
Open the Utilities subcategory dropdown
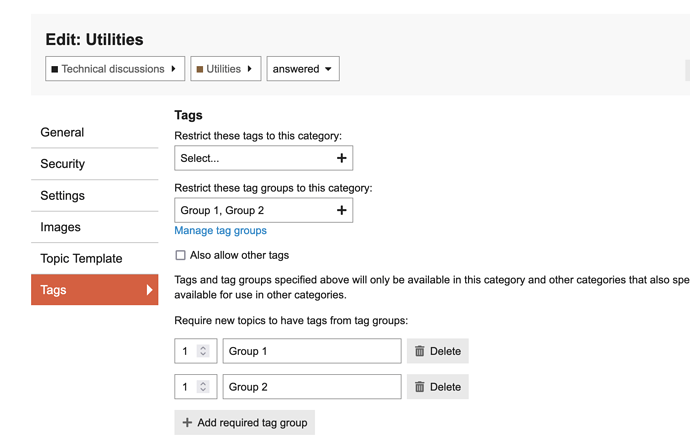[x=225, y=69]
